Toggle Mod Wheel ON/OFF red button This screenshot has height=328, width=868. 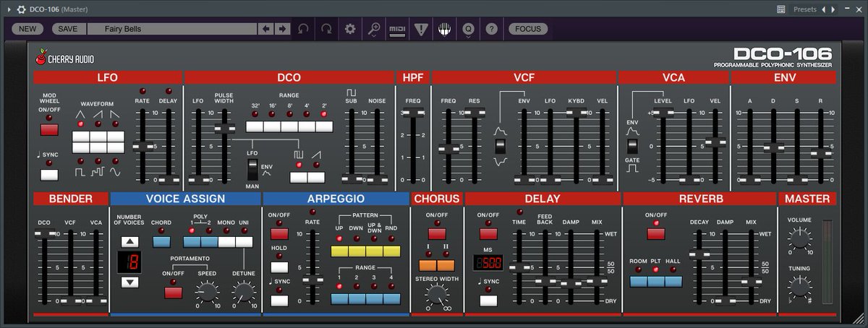coord(48,130)
